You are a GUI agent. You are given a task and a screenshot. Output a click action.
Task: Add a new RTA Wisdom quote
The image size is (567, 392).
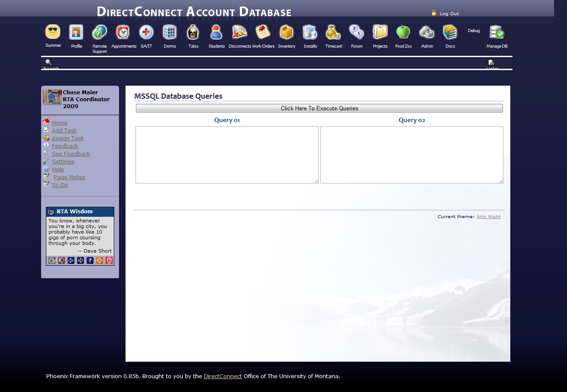pyautogui.click(x=100, y=260)
